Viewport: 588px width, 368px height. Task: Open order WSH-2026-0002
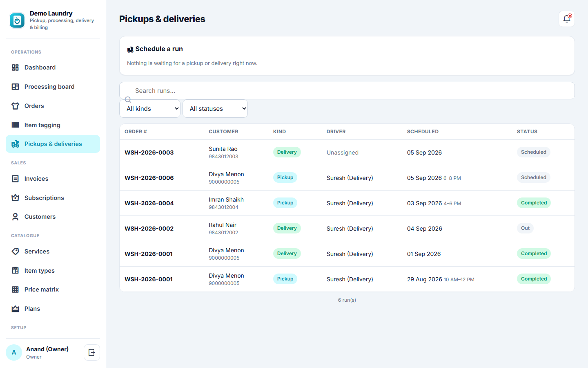(x=149, y=229)
